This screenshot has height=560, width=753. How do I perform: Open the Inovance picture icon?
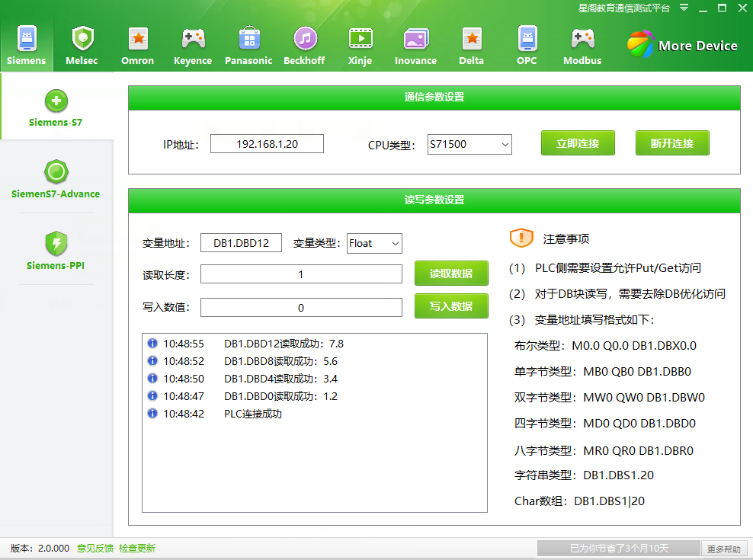(x=416, y=38)
